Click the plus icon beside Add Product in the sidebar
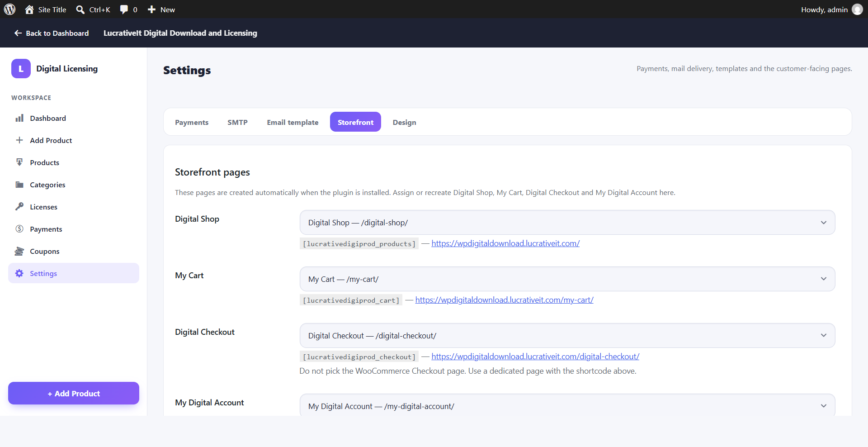868x447 pixels. coord(19,140)
